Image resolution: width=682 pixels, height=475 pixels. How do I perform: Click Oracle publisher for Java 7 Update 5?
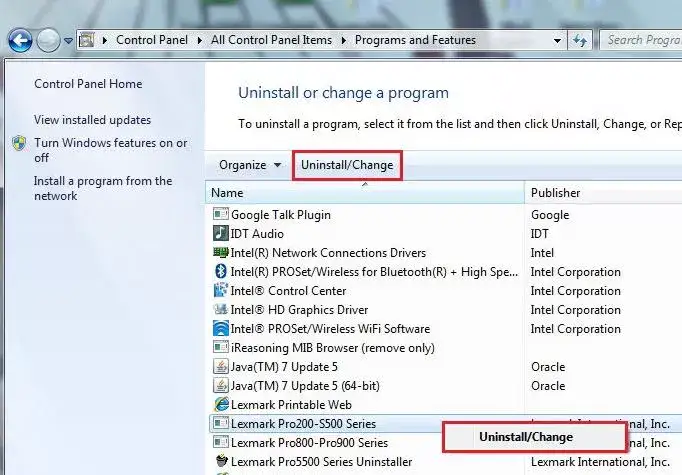coord(548,367)
